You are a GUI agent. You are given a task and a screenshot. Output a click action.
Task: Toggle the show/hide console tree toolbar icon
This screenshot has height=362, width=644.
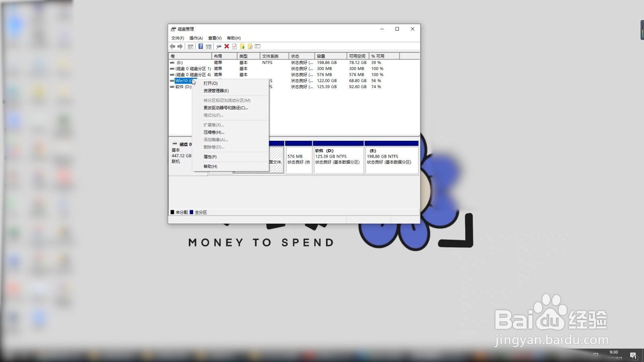pyautogui.click(x=190, y=47)
